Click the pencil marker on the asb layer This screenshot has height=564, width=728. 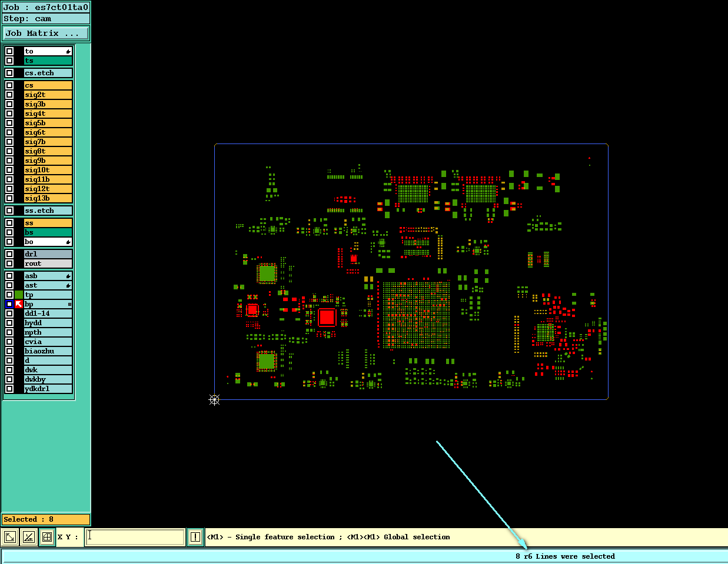[x=68, y=276]
